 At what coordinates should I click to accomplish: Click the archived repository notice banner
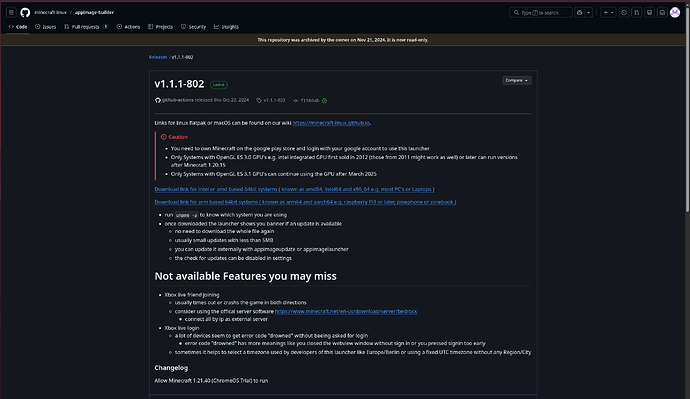pos(343,40)
